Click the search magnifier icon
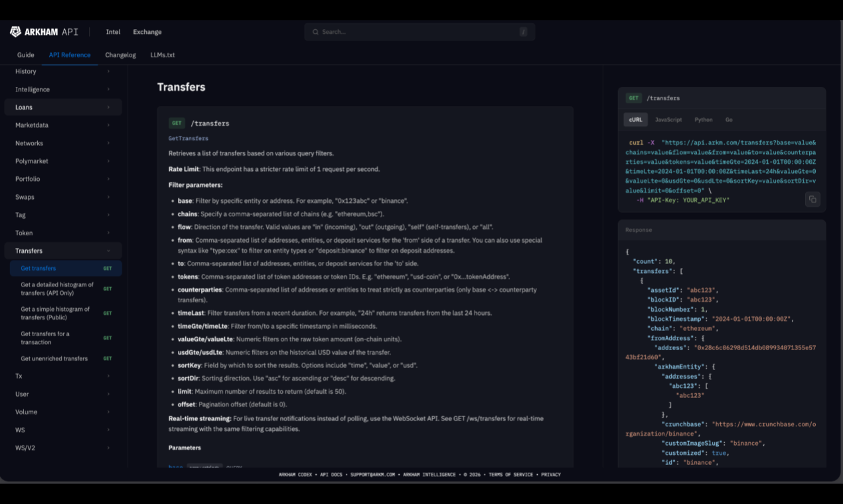843x504 pixels. point(315,32)
